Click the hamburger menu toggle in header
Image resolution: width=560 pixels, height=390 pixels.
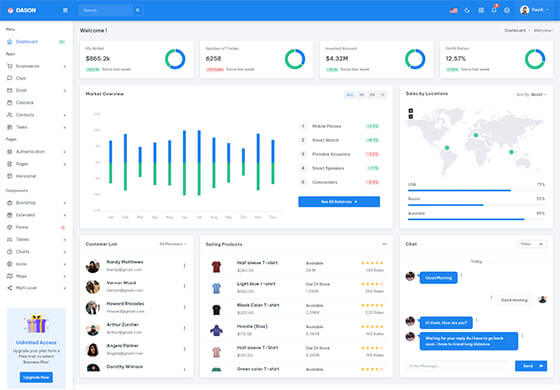point(65,10)
